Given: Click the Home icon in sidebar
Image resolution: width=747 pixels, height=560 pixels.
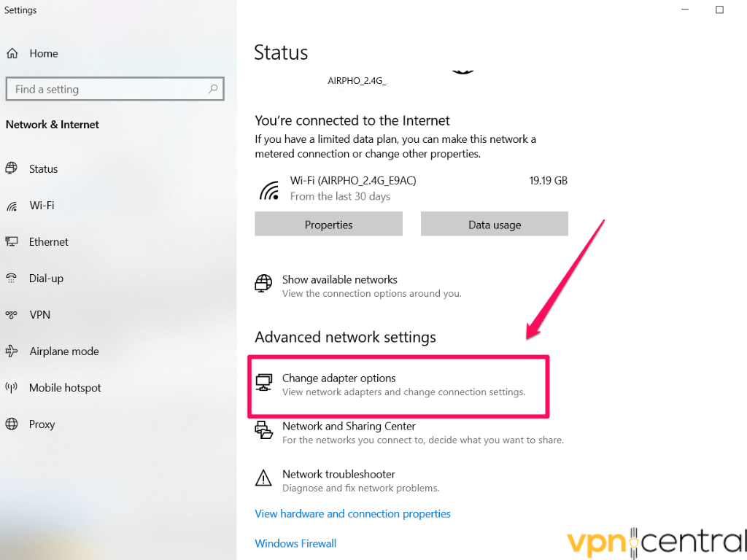Looking at the screenshot, I should pyautogui.click(x=12, y=53).
